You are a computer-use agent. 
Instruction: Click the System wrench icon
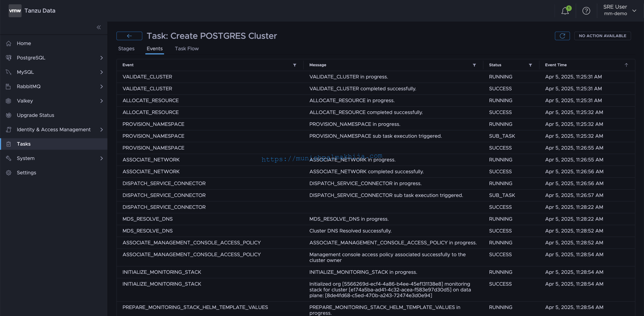coord(9,158)
